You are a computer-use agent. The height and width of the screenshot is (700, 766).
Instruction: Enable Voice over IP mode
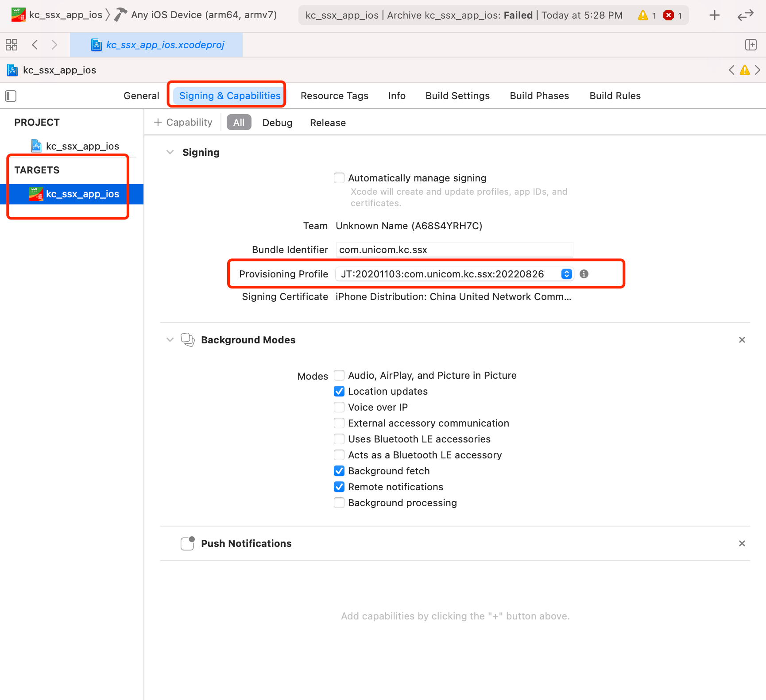click(339, 407)
